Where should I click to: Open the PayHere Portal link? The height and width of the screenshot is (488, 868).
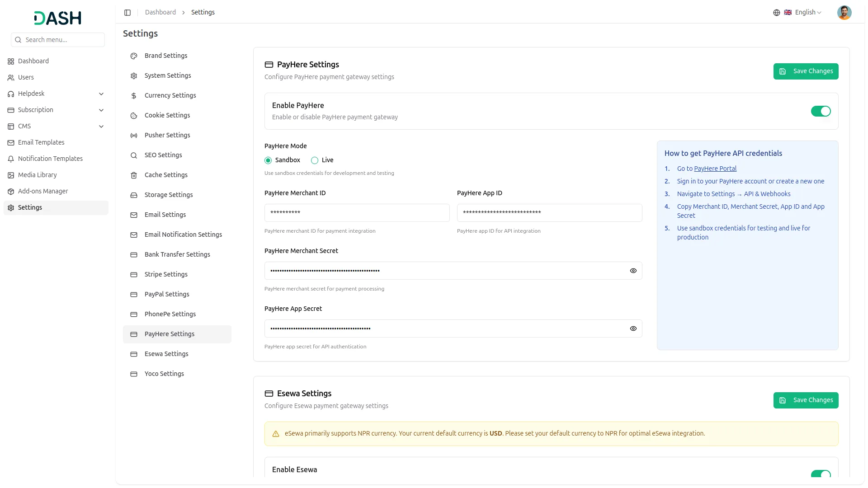715,169
